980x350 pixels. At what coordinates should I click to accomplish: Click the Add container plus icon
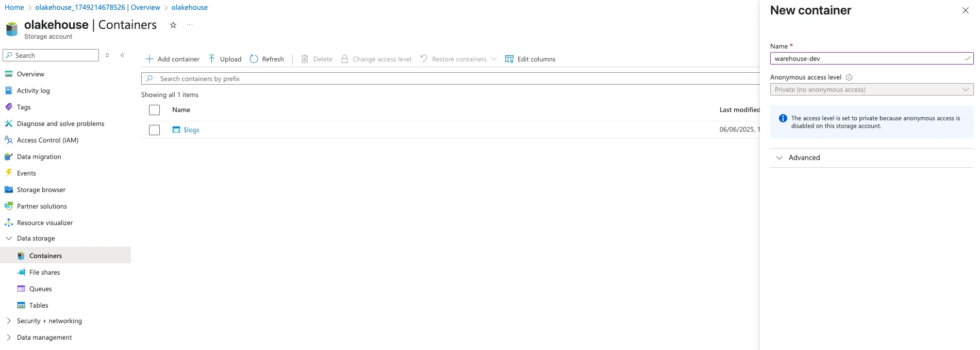[150, 59]
